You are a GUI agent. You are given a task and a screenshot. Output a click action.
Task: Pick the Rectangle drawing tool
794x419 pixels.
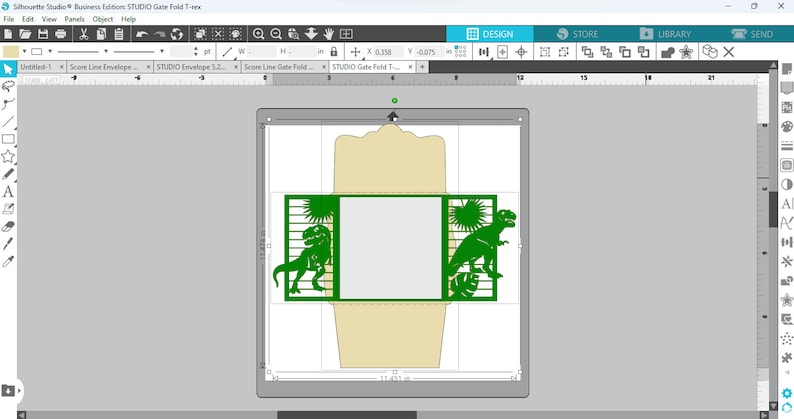(x=8, y=139)
